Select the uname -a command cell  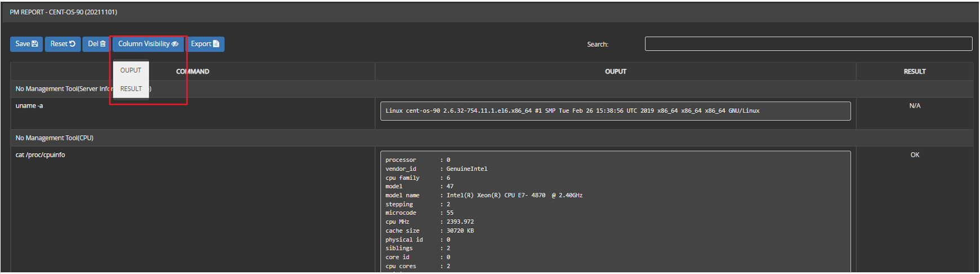(29, 106)
